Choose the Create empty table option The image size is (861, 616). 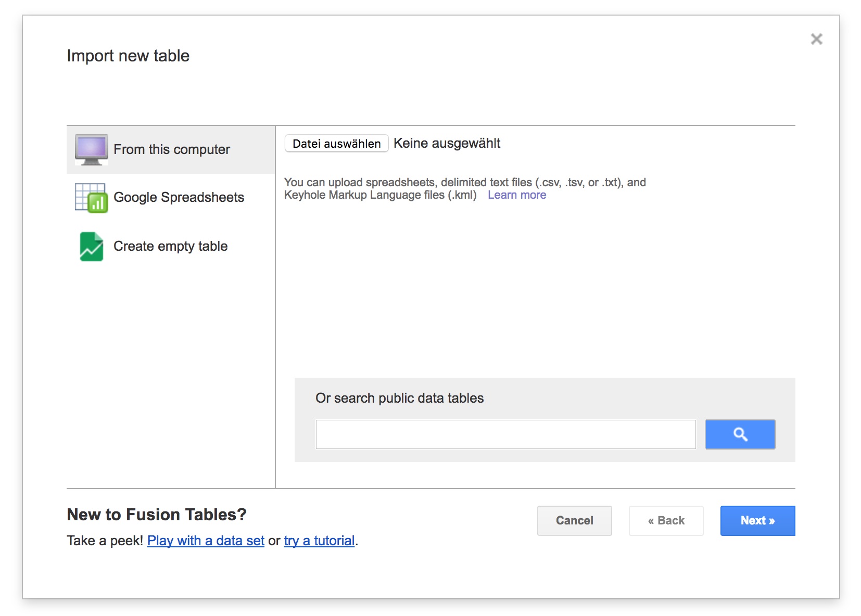click(x=170, y=246)
